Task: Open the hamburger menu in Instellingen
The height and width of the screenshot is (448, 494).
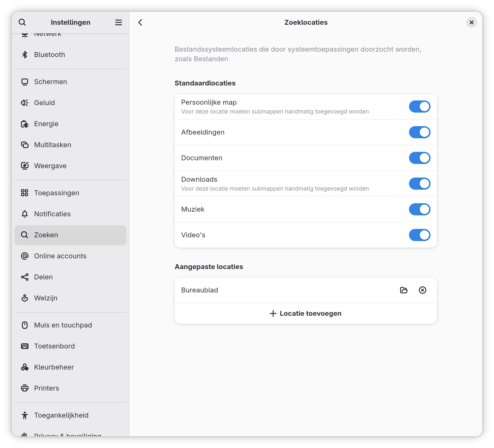Action: 119,22
